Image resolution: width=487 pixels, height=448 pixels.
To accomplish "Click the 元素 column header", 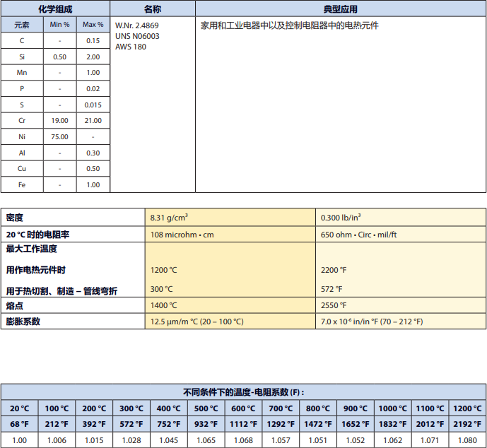I will [22, 25].
